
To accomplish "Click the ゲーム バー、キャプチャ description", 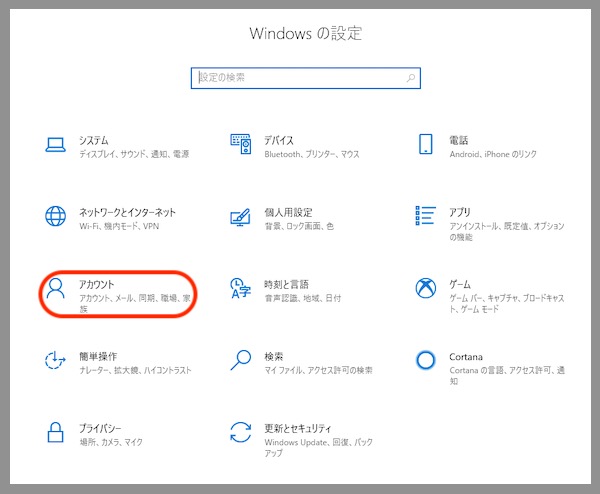I will [x=507, y=303].
